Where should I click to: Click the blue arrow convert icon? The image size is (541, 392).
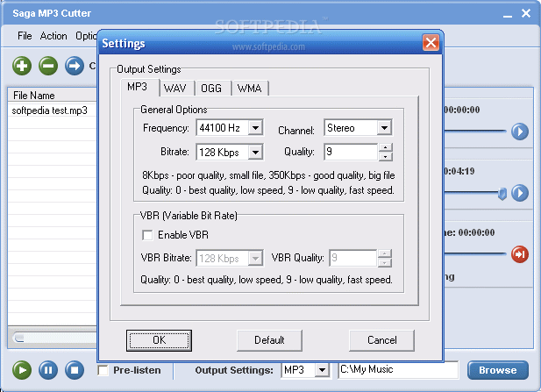pos(75,66)
